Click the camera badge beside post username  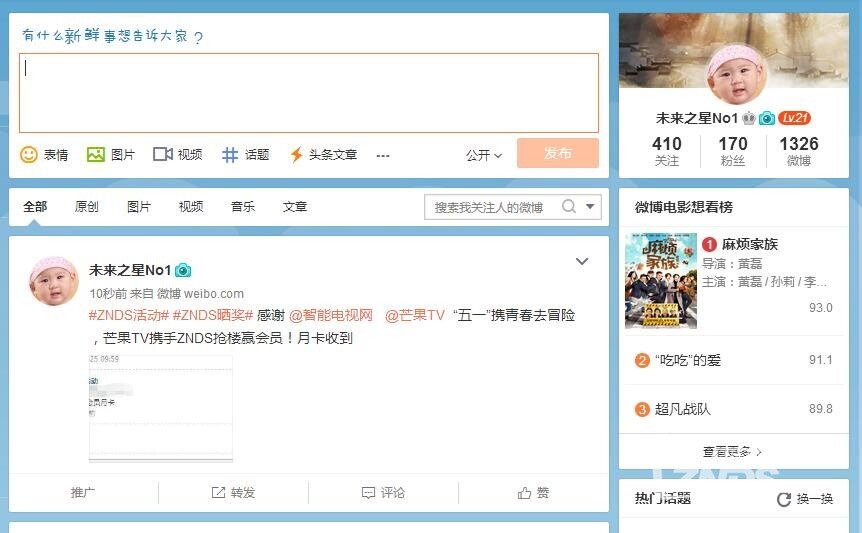(183, 270)
